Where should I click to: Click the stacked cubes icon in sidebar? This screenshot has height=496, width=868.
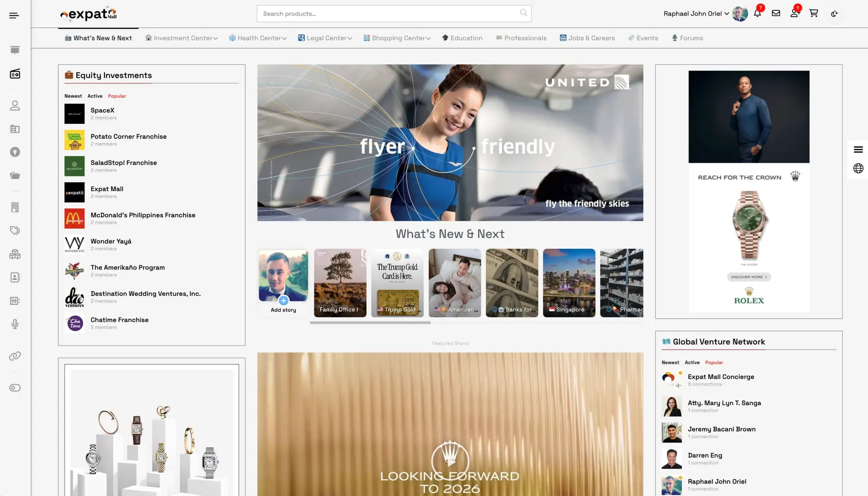(x=15, y=254)
